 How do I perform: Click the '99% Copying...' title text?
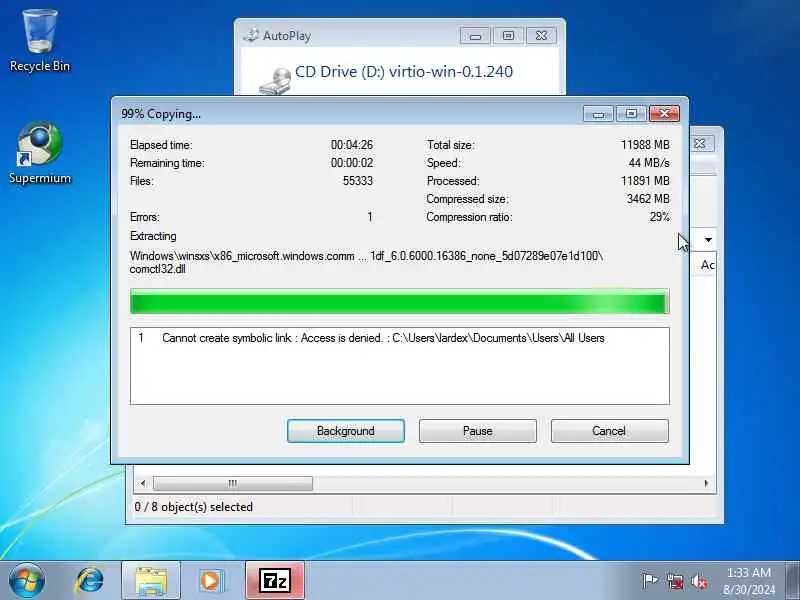coord(161,114)
